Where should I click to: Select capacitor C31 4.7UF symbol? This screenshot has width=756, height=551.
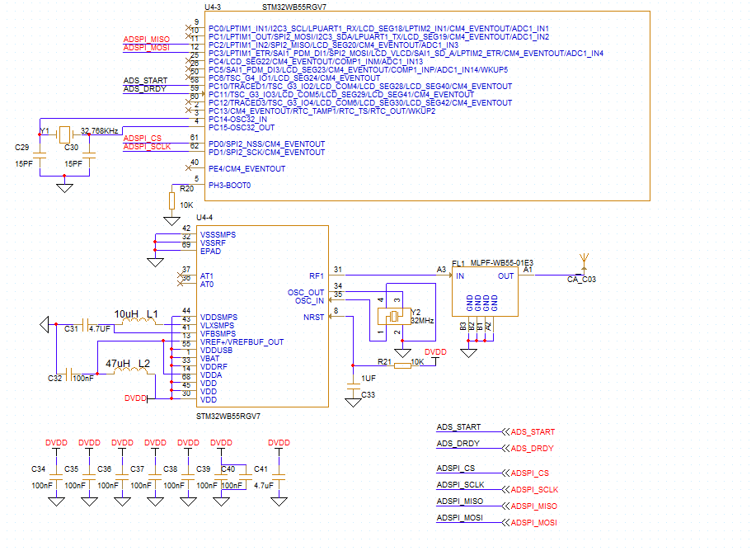pos(86,324)
